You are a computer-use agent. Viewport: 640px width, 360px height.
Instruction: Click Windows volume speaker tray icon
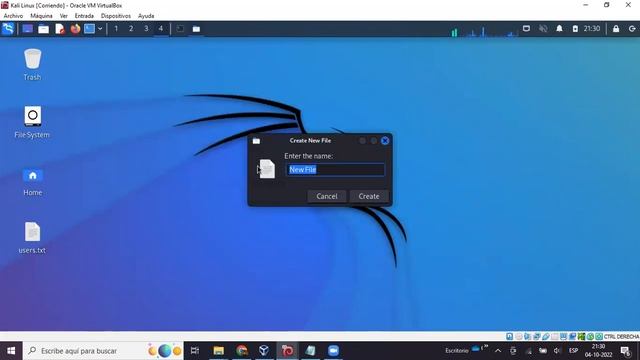pyautogui.click(x=557, y=351)
